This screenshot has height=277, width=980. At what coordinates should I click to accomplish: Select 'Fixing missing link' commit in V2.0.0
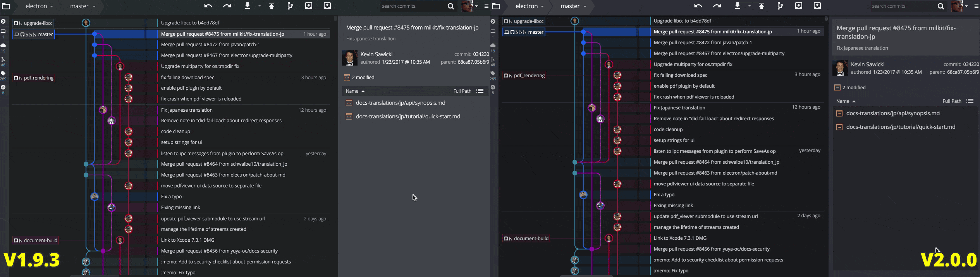[673, 206]
